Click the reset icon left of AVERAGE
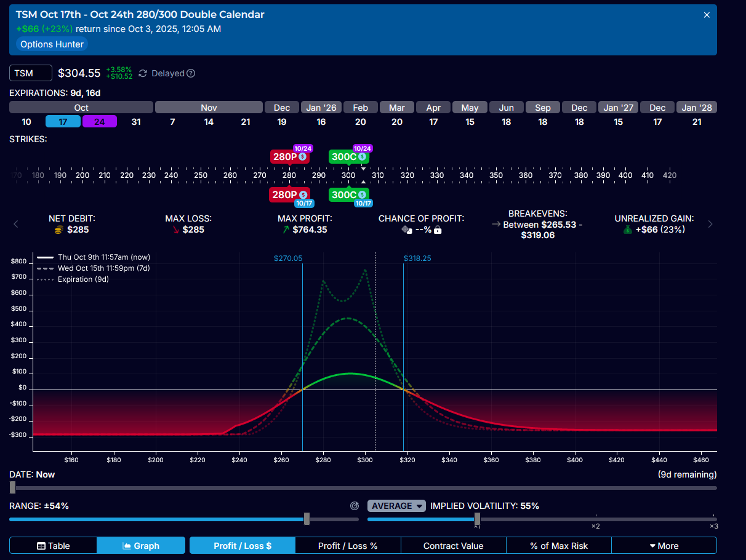The height and width of the screenshot is (560, 746). coord(354,506)
